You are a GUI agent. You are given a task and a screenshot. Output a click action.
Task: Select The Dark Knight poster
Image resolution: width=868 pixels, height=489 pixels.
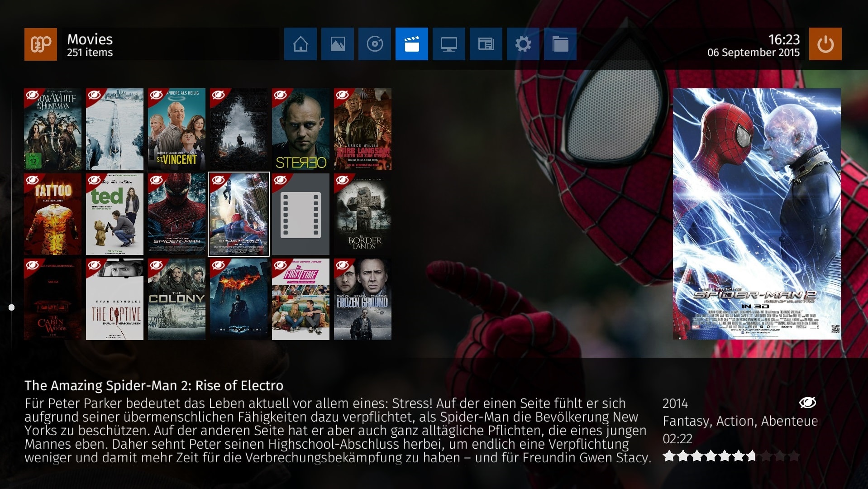coord(238,299)
